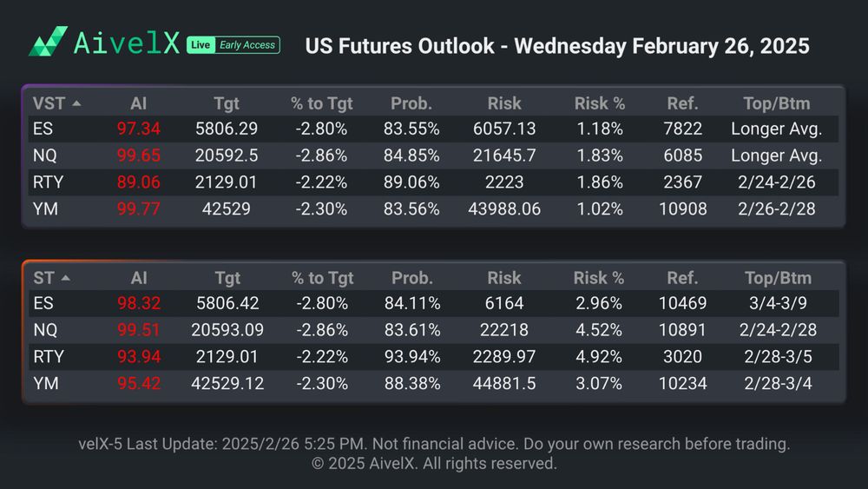Click the 3/4-3/9 date range cell
This screenshot has width=868, height=489.
(777, 304)
